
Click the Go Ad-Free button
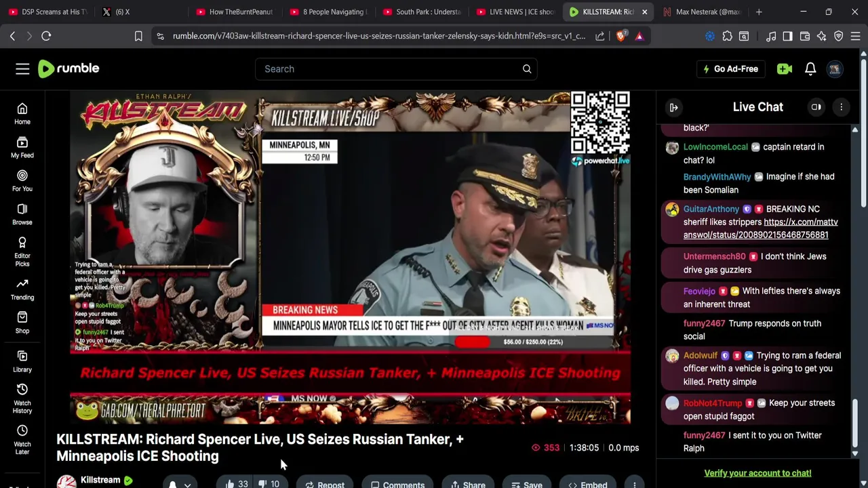(x=731, y=68)
